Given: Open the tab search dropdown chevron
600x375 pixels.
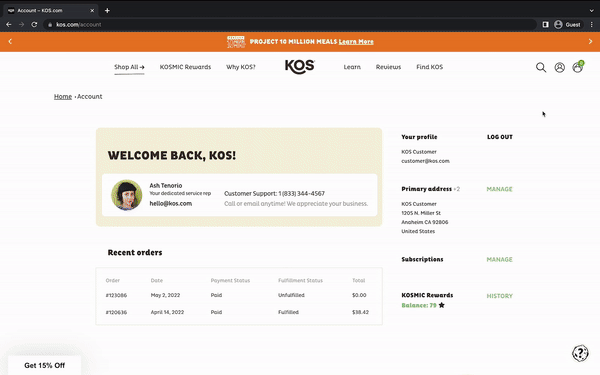Looking at the screenshot, I should (x=592, y=11).
